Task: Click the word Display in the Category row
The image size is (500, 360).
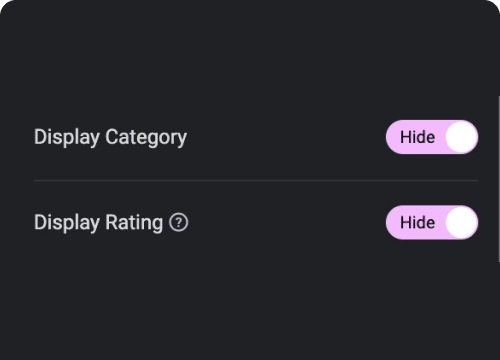Action: [x=67, y=137]
